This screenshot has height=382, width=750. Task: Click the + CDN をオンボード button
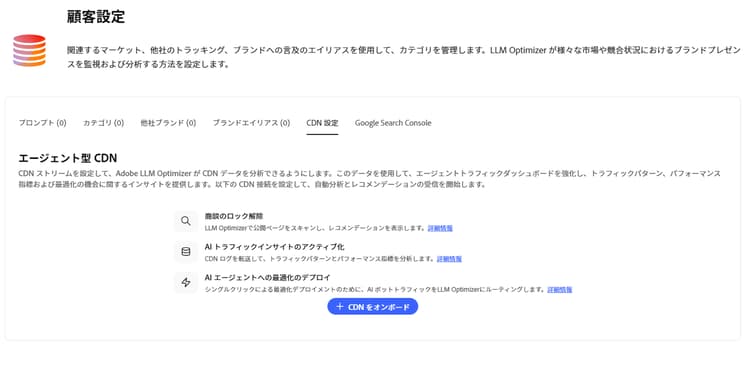coord(373,306)
